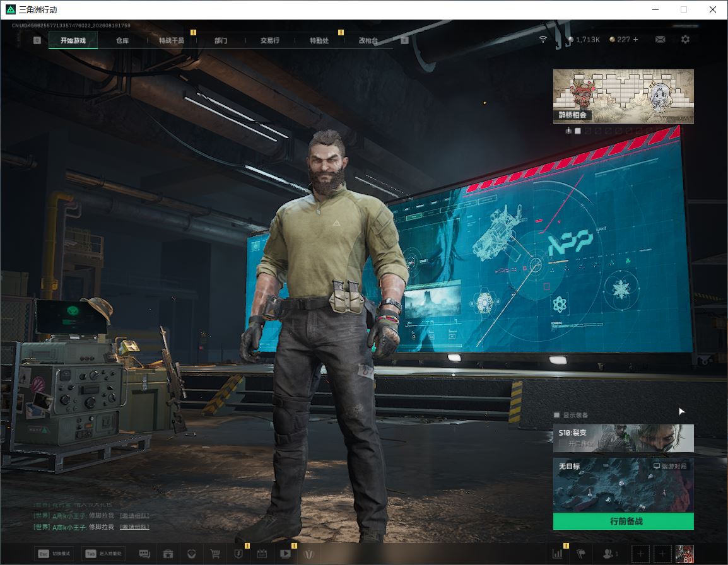Open the player avatar portrait
This screenshot has height=565, width=728.
click(684, 554)
